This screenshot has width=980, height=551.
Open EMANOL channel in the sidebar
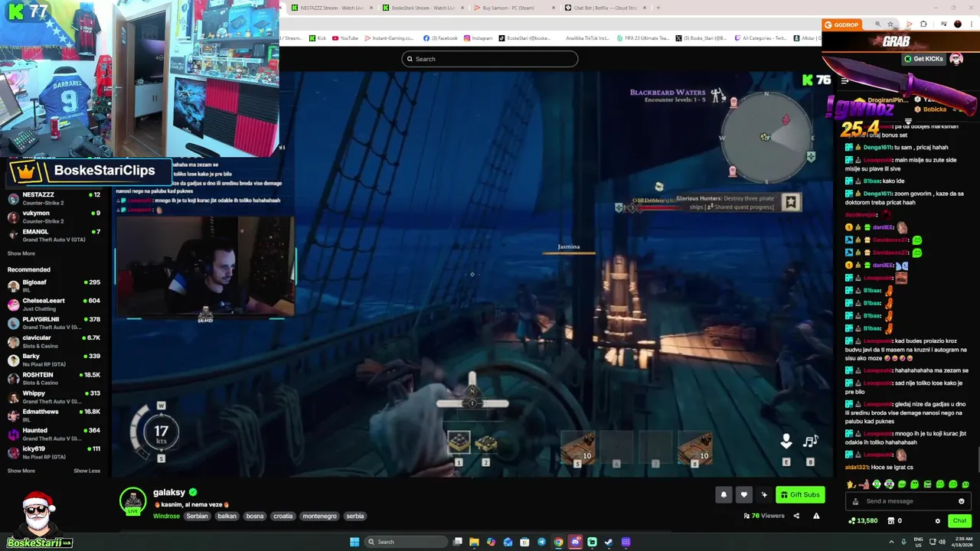[54, 235]
